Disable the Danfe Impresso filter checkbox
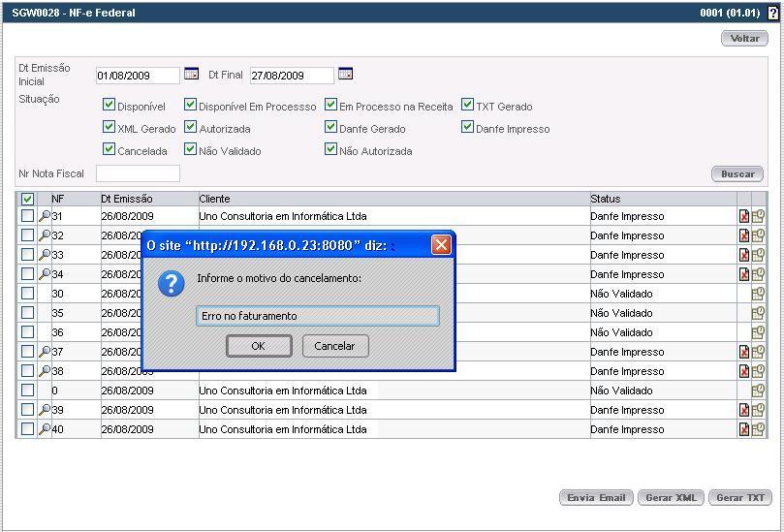 [x=468, y=128]
